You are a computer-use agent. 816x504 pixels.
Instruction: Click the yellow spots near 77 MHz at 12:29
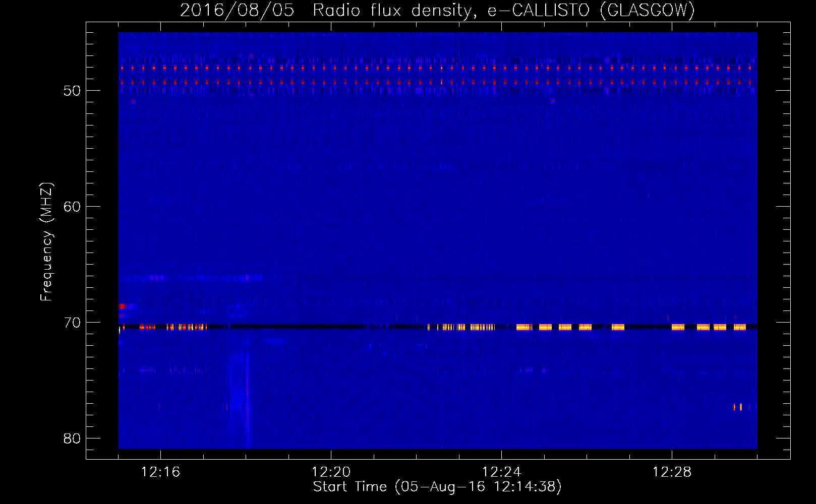click(x=738, y=407)
